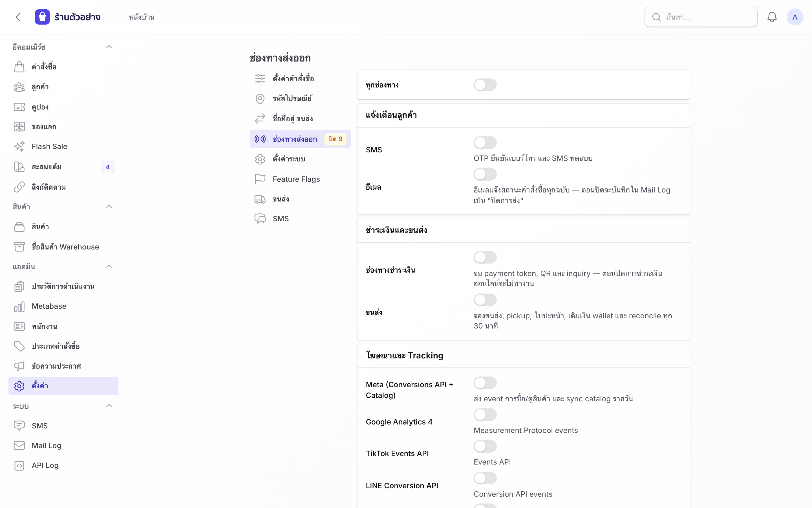Go to ประวัติการดำเนินงาน activity history

pos(63,286)
